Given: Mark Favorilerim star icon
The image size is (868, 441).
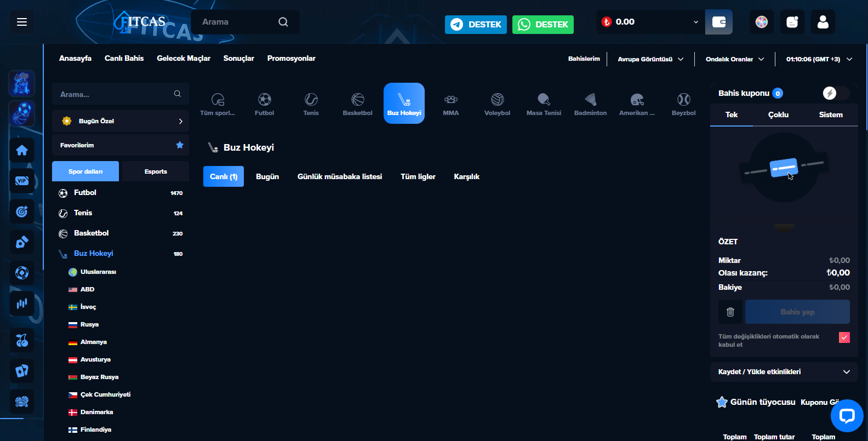Looking at the screenshot, I should point(179,145).
